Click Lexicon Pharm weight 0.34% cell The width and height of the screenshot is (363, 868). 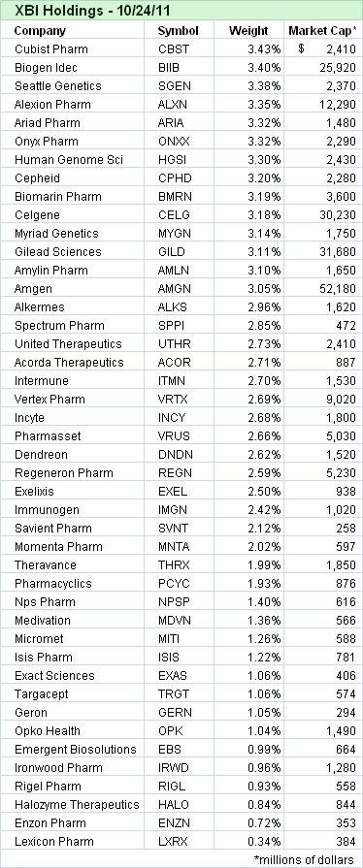tap(248, 841)
